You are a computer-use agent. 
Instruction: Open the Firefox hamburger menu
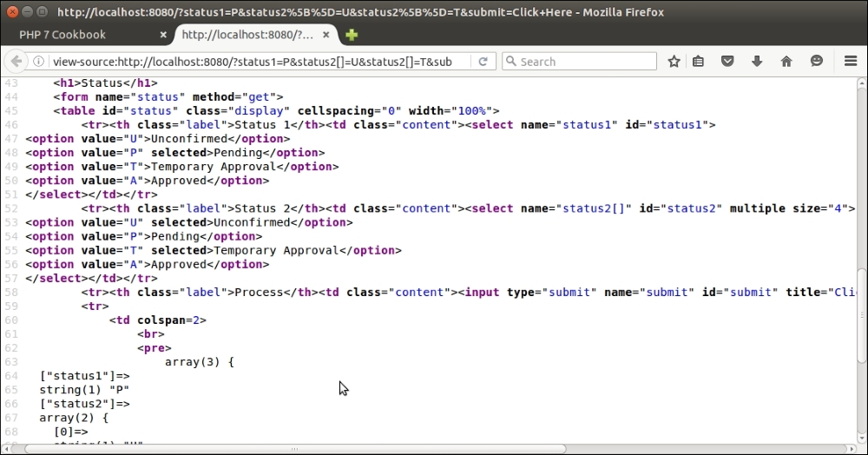coord(851,62)
